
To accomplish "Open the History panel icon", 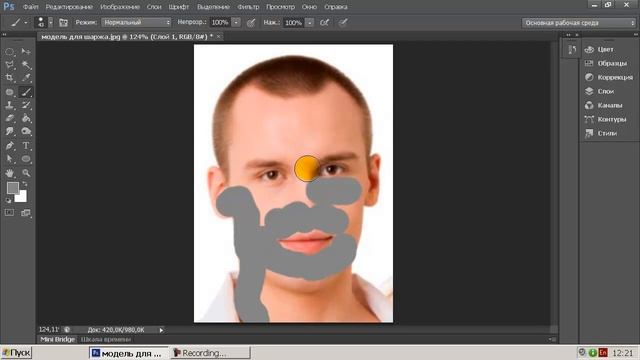I will [x=572, y=50].
